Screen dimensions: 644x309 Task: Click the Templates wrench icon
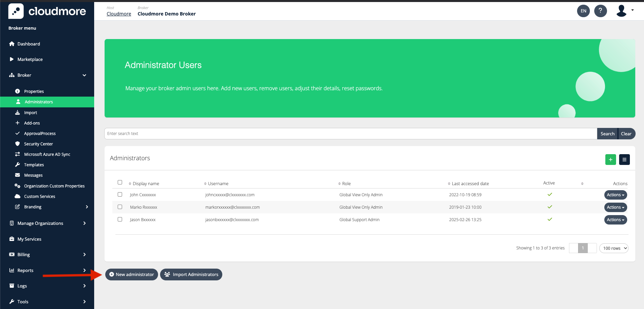click(17, 165)
